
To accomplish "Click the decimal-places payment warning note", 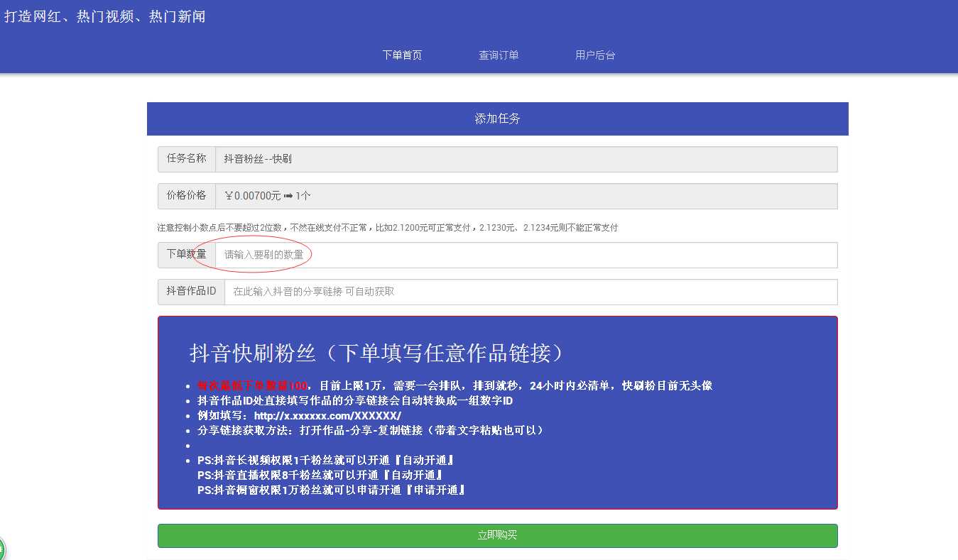I will click(388, 228).
